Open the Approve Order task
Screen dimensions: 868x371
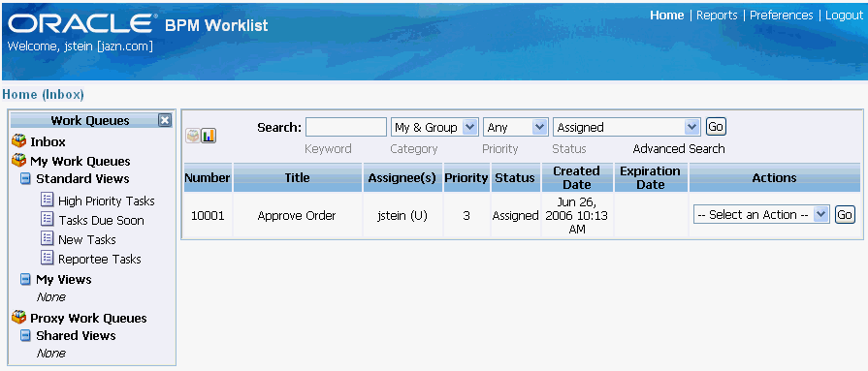(297, 216)
